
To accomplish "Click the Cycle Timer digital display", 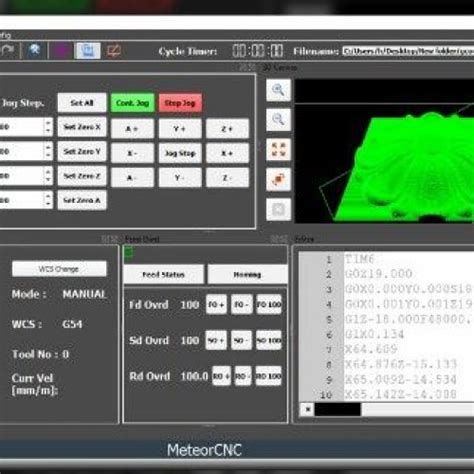I will pos(258,51).
